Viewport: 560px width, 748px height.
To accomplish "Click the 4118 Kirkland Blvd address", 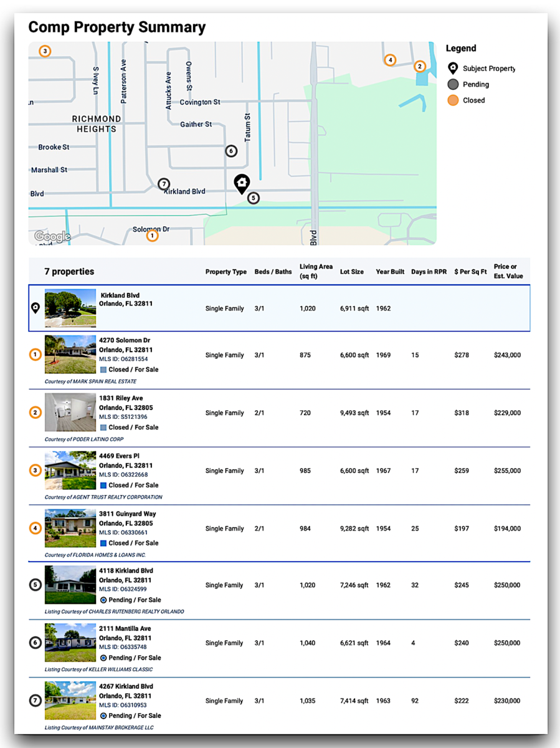I will [126, 575].
